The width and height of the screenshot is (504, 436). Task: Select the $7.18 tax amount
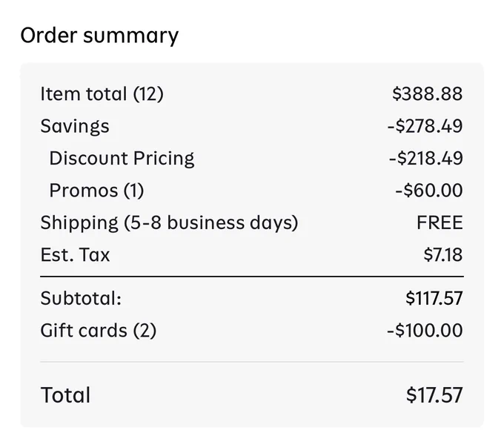(x=443, y=254)
